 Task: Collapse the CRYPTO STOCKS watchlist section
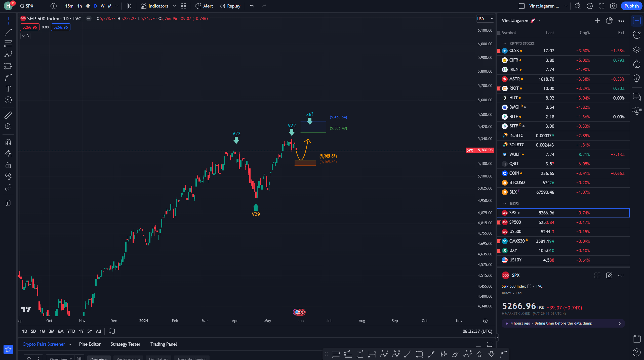click(x=505, y=43)
